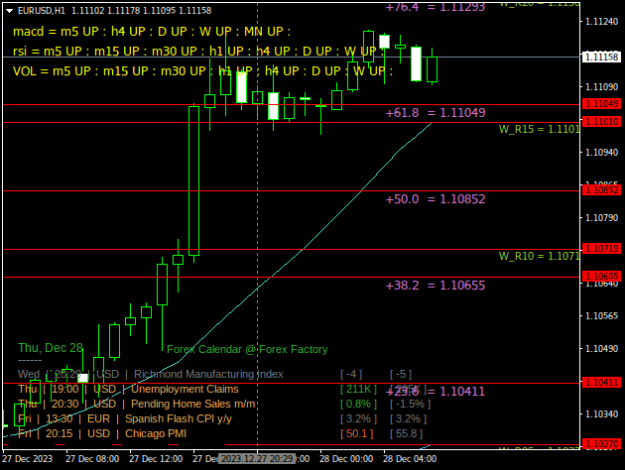Image resolution: width=625 pixels, height=470 pixels.
Task: Select the Chicago PMI value 50.1
Action: click(x=357, y=434)
